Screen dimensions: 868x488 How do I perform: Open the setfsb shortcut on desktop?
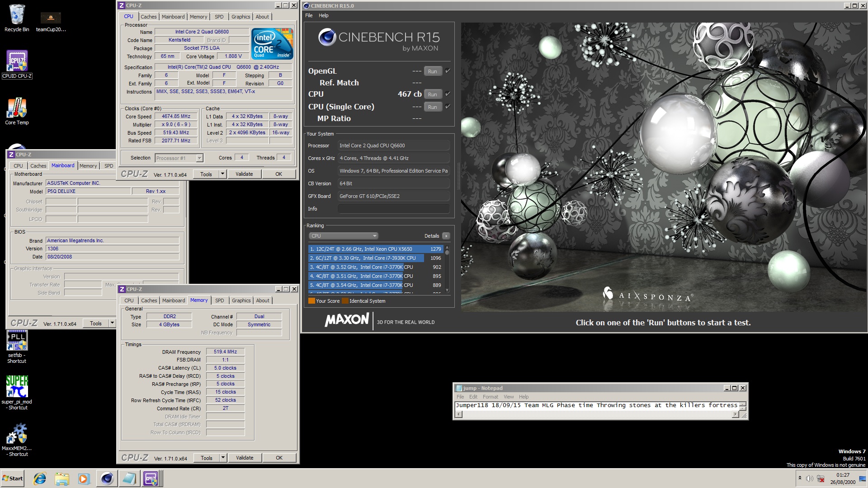coord(17,347)
